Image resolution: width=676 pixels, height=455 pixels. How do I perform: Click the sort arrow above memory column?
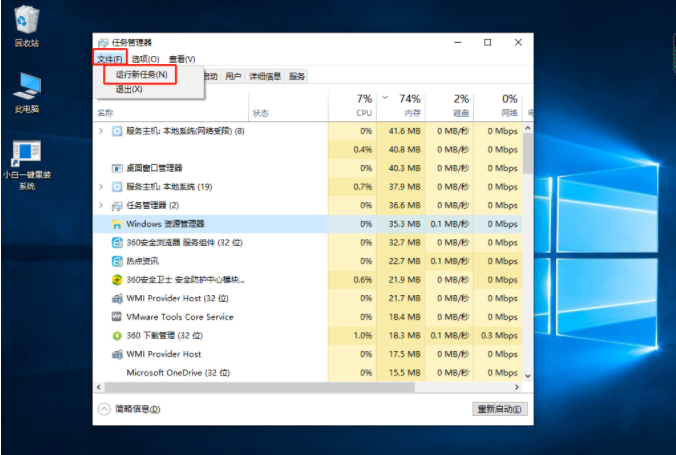point(385,97)
